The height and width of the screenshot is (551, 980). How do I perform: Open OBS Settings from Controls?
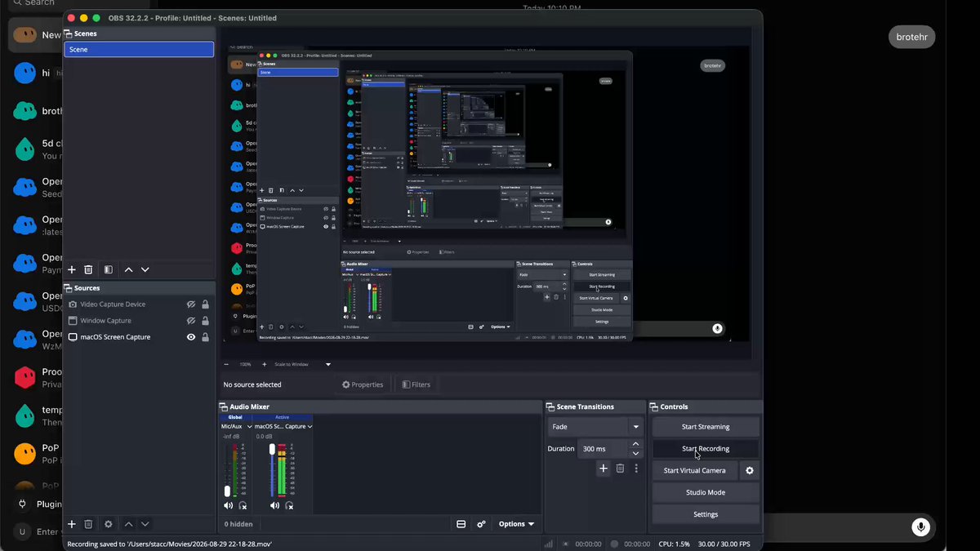tap(706, 514)
